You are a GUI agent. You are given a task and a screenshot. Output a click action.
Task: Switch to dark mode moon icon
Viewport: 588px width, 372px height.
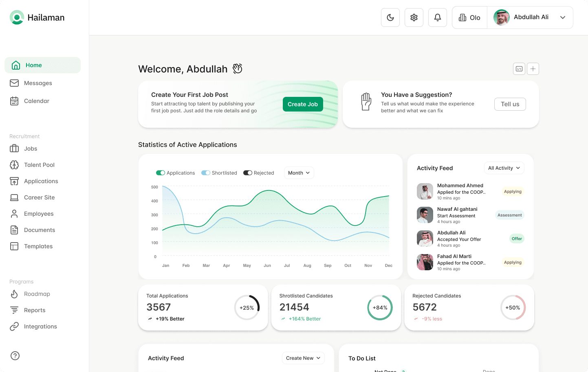coord(390,18)
